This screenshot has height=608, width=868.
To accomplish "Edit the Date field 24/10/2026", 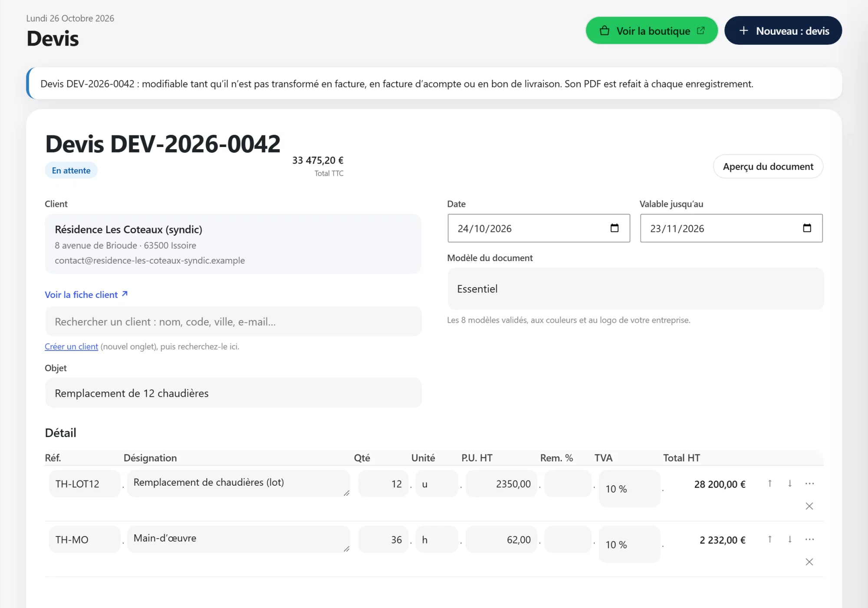I will click(x=539, y=228).
